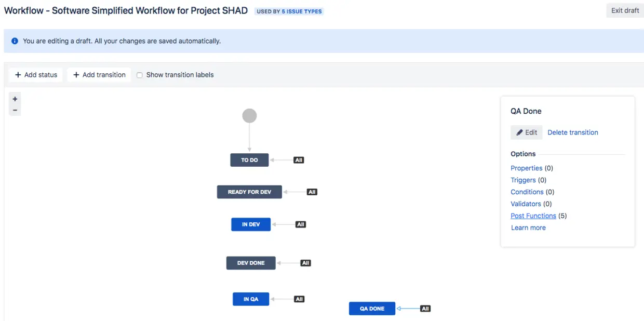Click the Add status button
This screenshot has width=644, height=321.
coord(35,75)
